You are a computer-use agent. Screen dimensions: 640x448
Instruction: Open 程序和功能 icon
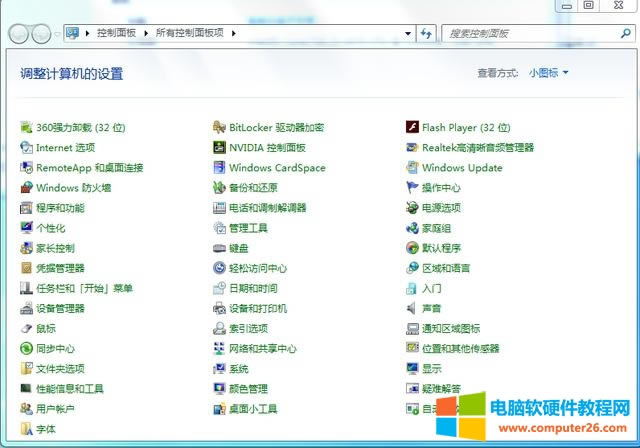(x=27, y=208)
